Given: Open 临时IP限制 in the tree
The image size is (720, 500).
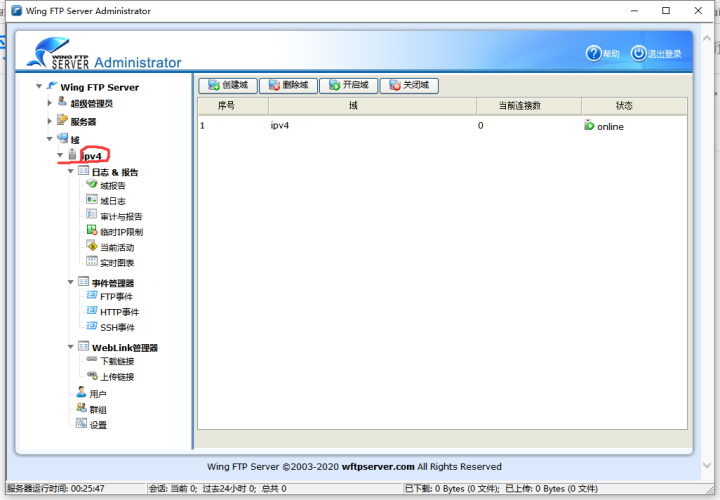Looking at the screenshot, I should (x=121, y=232).
